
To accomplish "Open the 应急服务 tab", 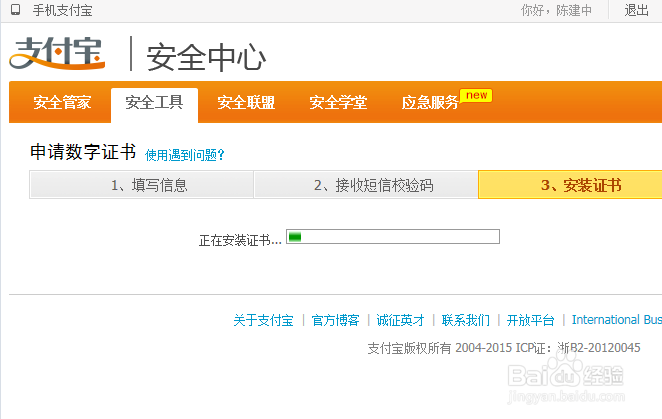I will 430,103.
